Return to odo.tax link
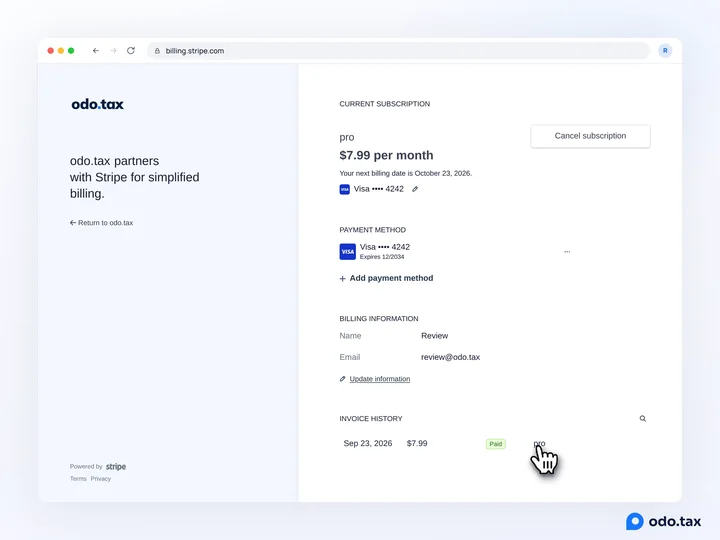This screenshot has width=720, height=540. click(101, 223)
